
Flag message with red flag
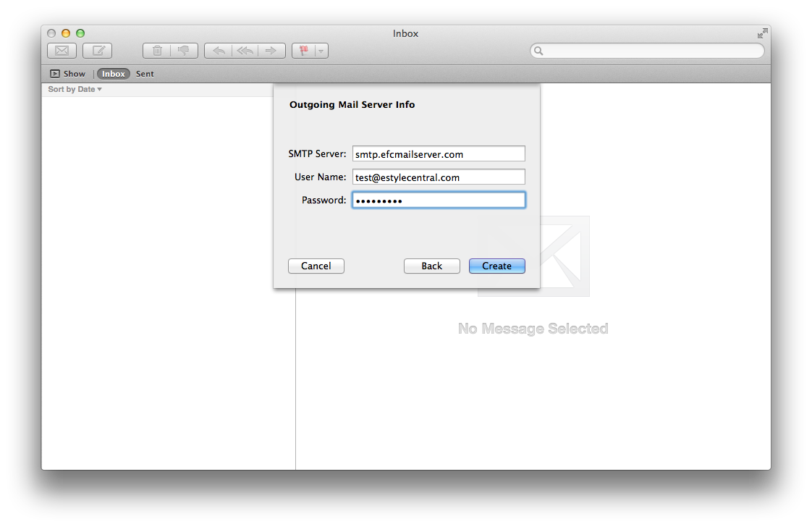click(303, 51)
